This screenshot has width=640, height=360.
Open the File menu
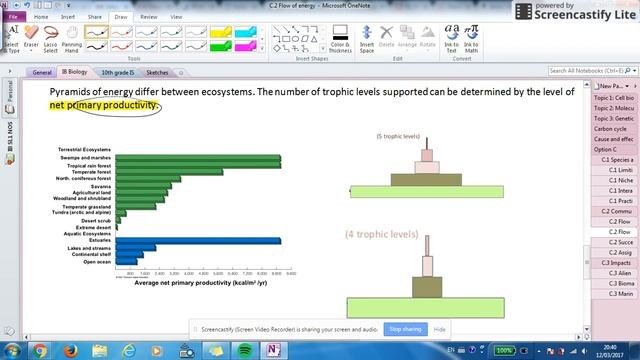[13, 17]
